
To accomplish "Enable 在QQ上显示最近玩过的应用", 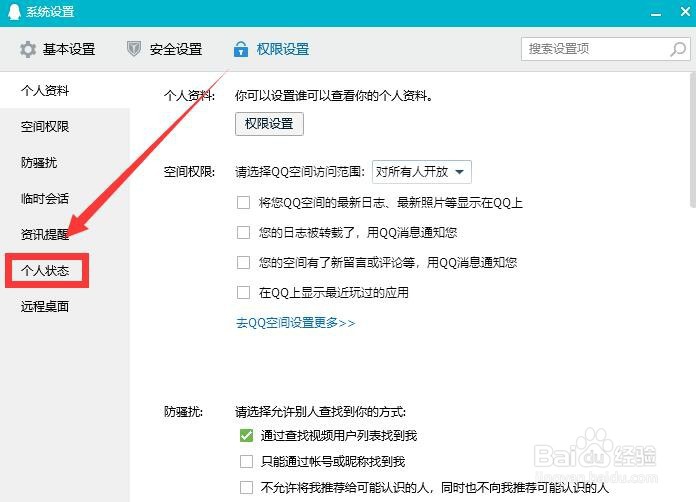I will [x=243, y=293].
